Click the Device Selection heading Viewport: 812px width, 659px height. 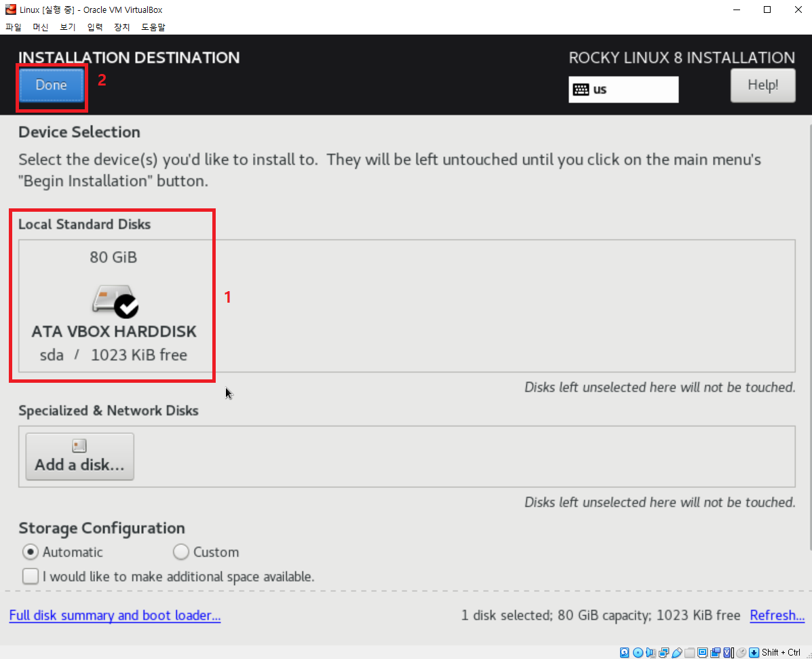pos(79,132)
